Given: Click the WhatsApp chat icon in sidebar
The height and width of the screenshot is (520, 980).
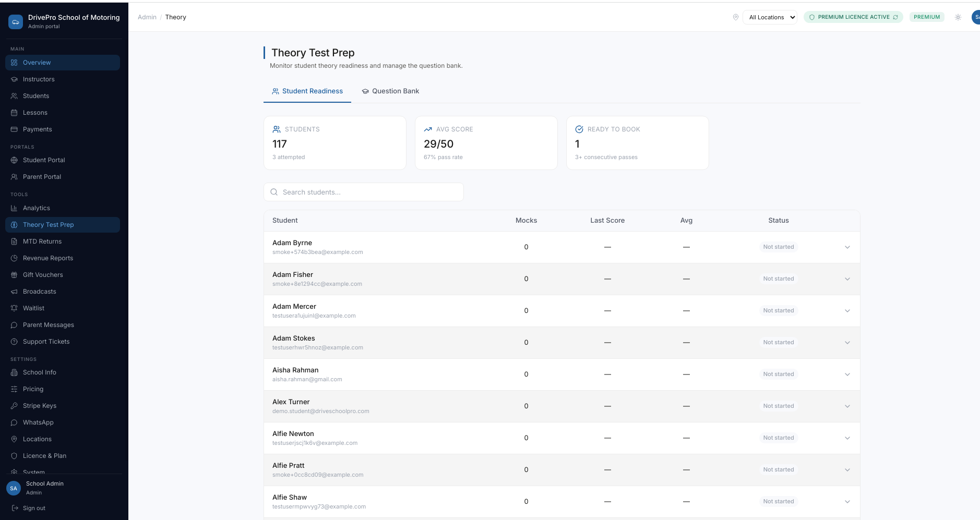Looking at the screenshot, I should tap(14, 422).
